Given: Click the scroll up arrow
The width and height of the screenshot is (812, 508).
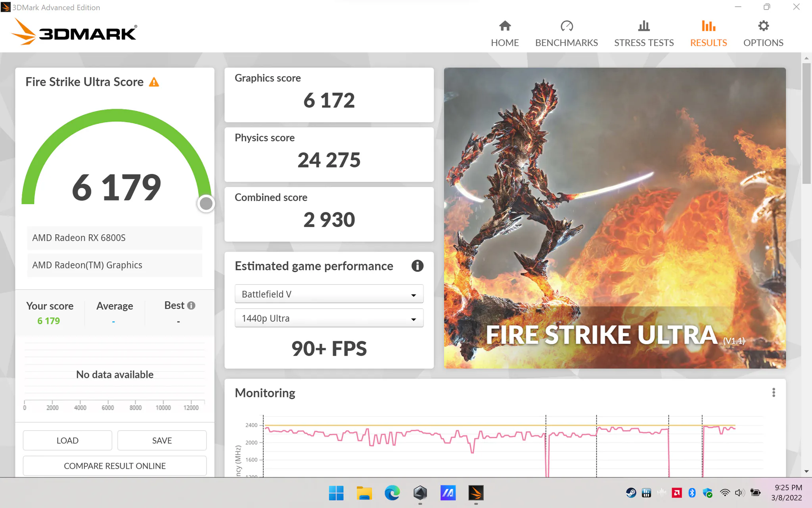Looking at the screenshot, I should pos(806,58).
